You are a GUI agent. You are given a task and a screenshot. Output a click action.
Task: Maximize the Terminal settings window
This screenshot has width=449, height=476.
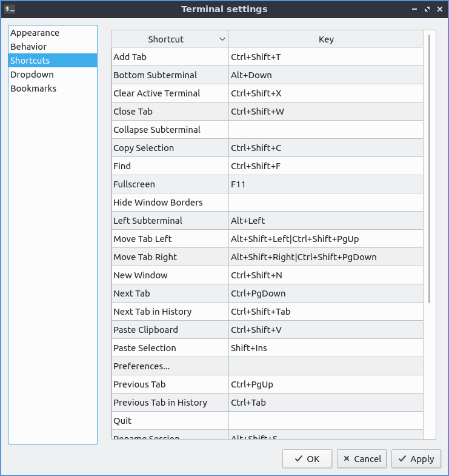427,9
